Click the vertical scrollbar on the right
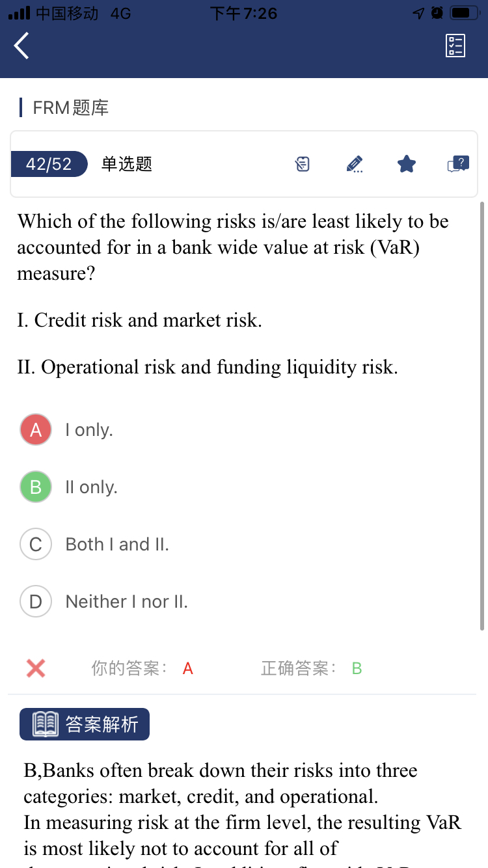Viewport: 488px width, 868px height. coord(481,416)
